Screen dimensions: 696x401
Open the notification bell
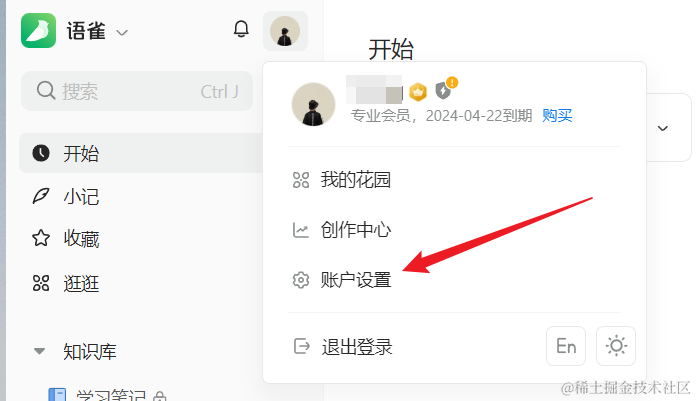(241, 29)
